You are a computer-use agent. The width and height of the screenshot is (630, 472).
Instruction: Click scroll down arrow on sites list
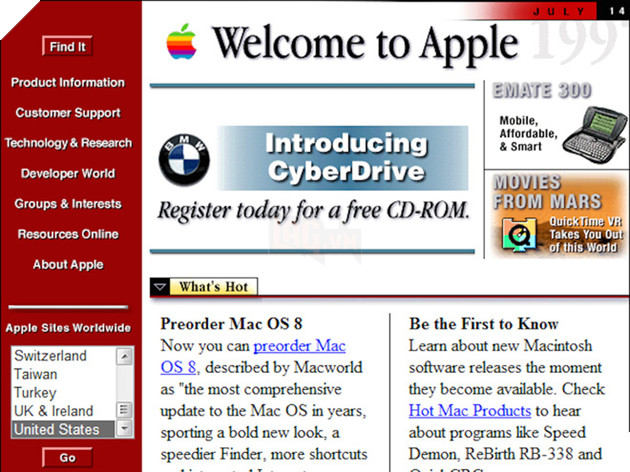(x=124, y=429)
